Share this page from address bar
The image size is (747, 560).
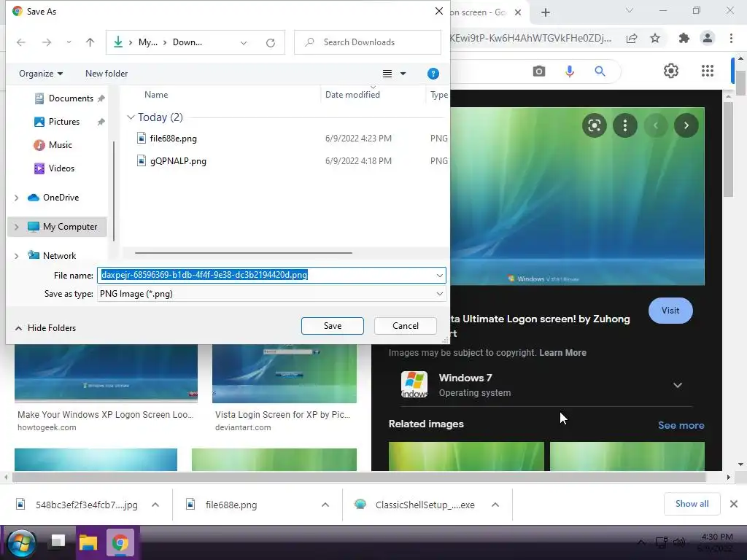click(632, 39)
